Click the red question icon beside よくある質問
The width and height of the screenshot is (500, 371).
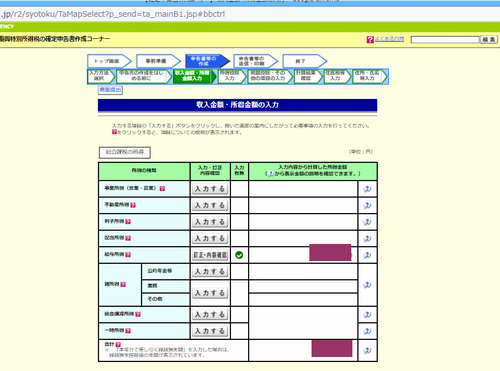click(x=370, y=40)
